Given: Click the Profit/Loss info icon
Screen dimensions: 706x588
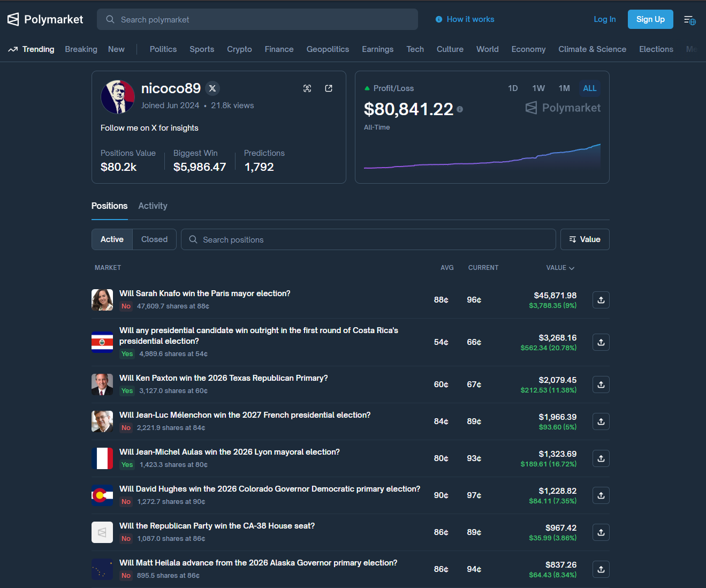Looking at the screenshot, I should click(460, 109).
